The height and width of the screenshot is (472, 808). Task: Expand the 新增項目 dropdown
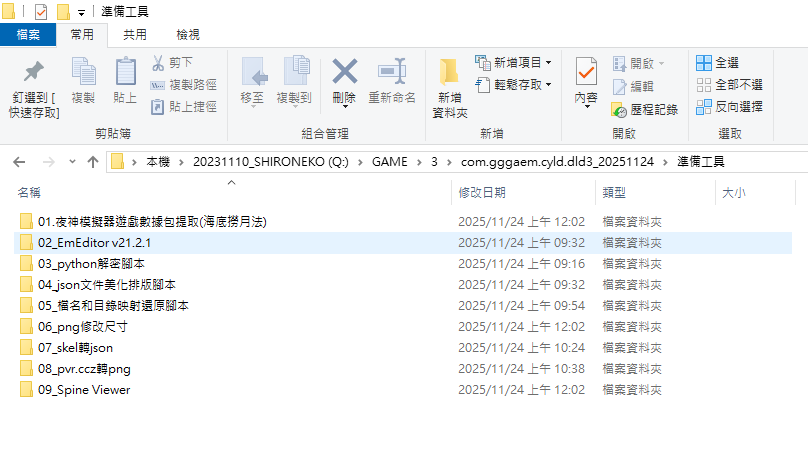pyautogui.click(x=548, y=63)
